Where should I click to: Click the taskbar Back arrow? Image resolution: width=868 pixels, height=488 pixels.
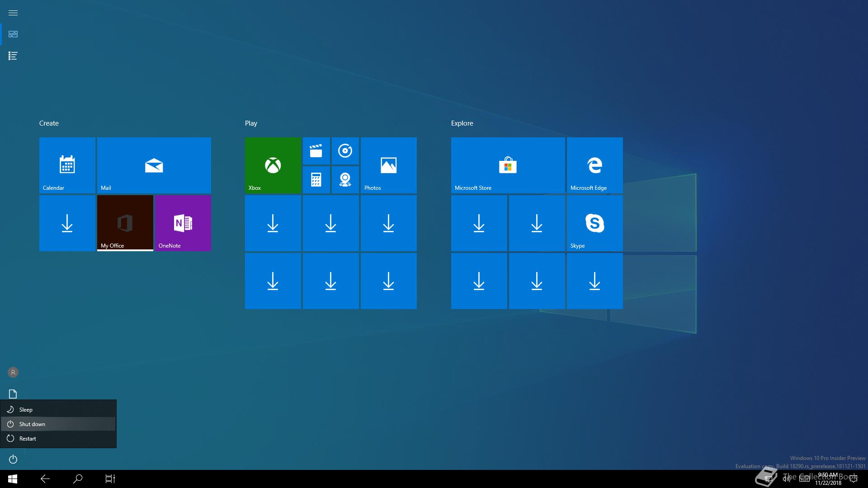click(x=45, y=479)
